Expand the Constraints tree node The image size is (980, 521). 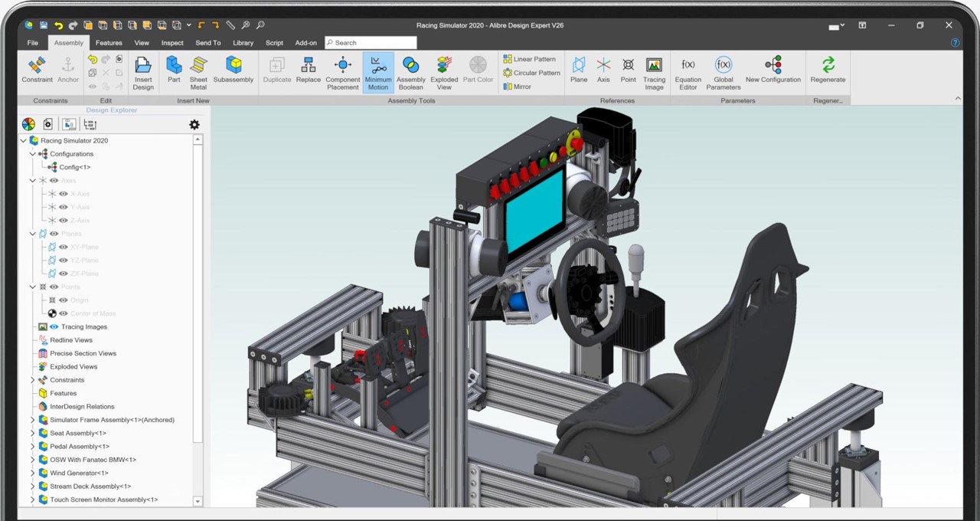tap(33, 380)
